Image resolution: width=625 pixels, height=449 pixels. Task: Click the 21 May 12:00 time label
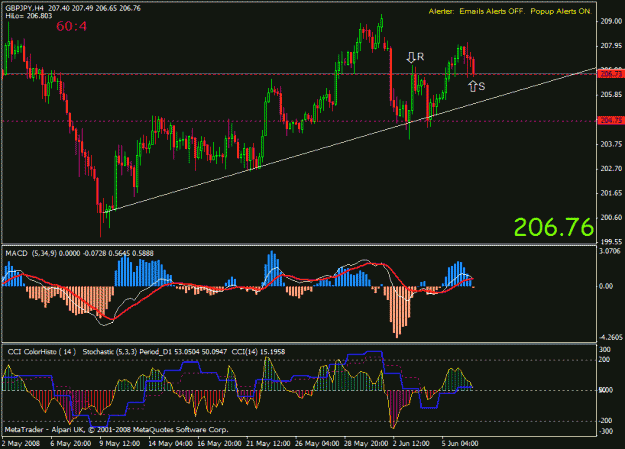(x=268, y=443)
